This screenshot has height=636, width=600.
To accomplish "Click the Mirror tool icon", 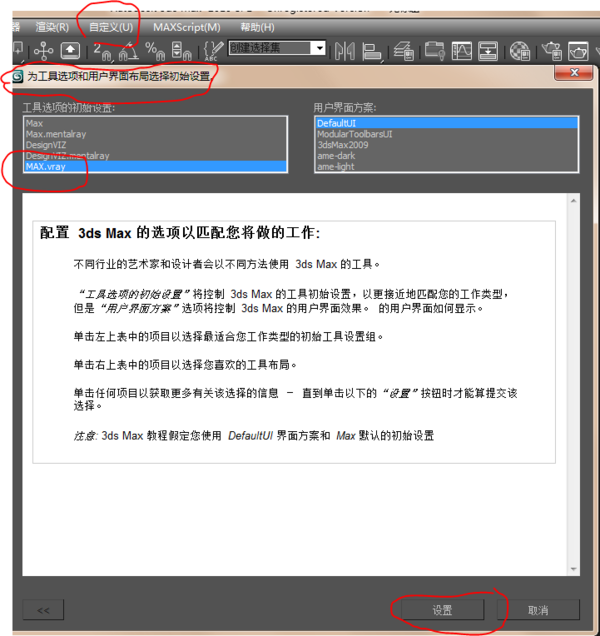I will tap(345, 51).
